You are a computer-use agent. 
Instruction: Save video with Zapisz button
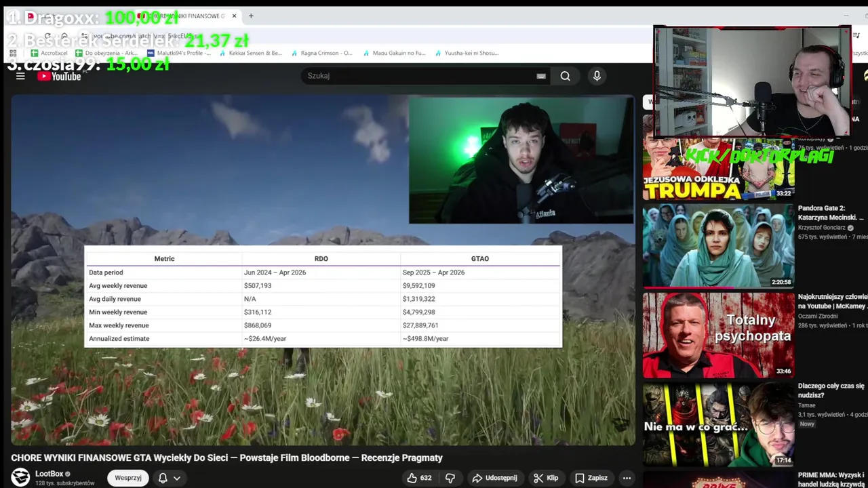point(591,478)
